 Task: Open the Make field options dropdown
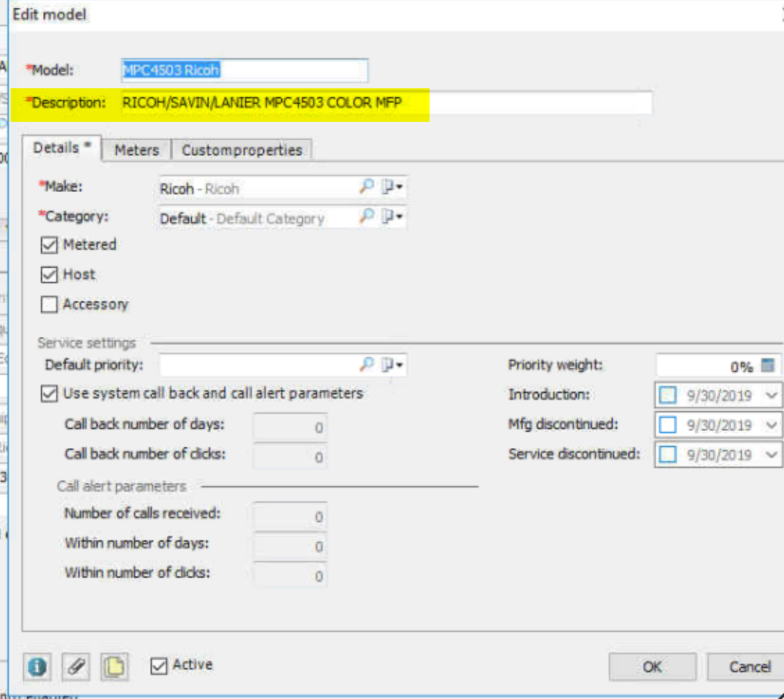392,187
